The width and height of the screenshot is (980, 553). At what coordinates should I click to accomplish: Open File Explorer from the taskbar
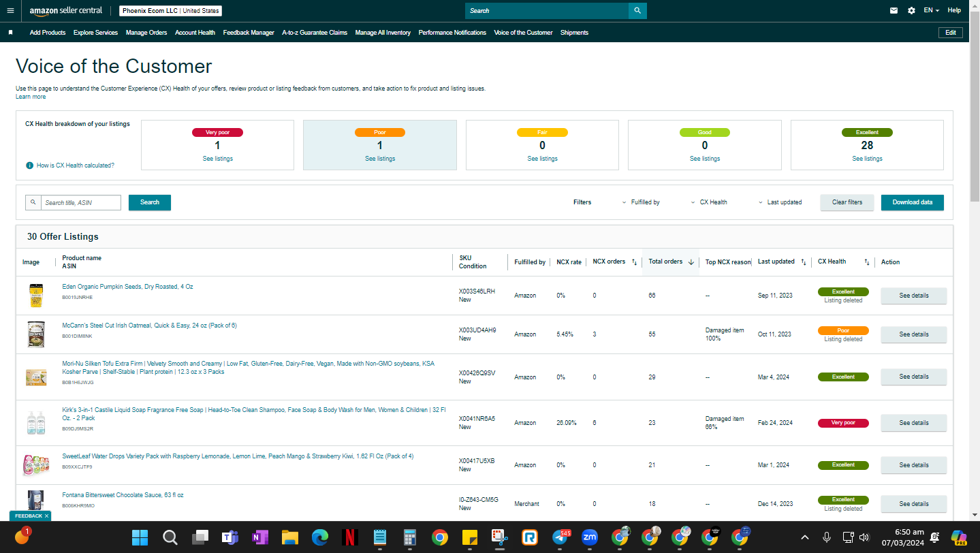[290, 537]
